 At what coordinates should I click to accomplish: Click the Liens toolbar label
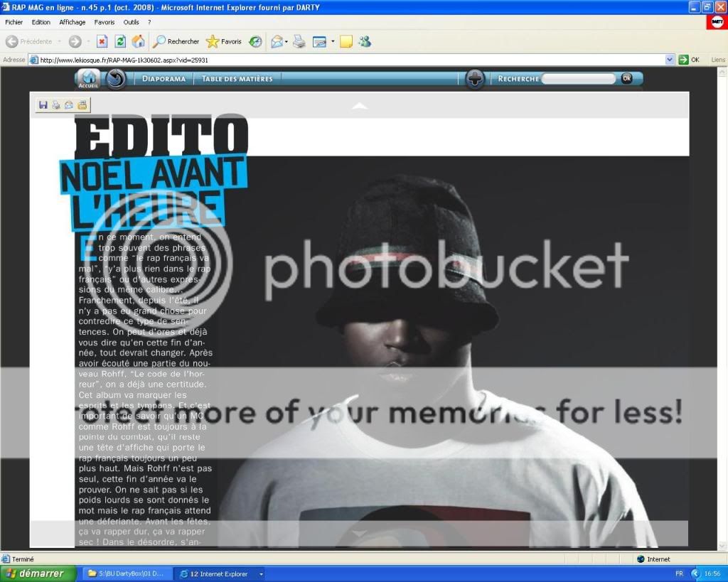[718, 60]
